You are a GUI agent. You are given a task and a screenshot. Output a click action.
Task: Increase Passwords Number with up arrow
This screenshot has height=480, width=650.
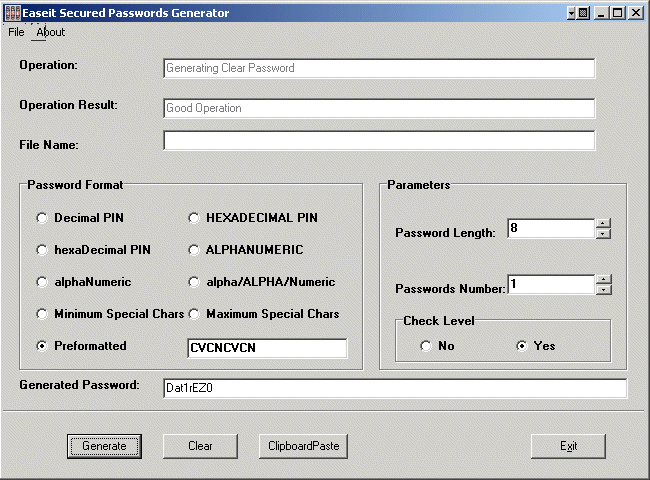click(604, 279)
